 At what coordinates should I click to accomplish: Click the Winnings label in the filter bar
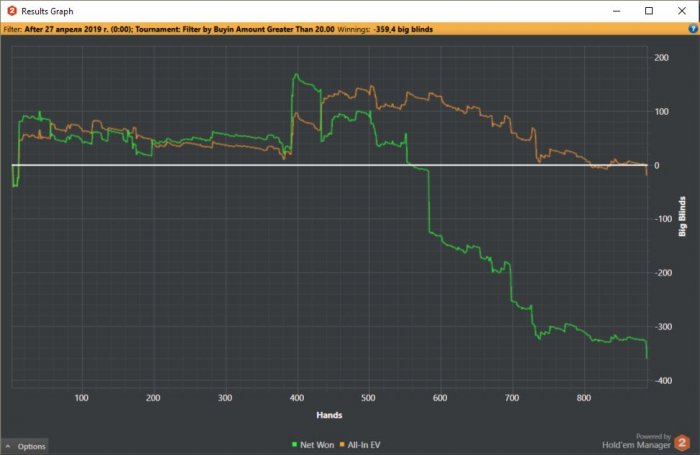click(354, 29)
